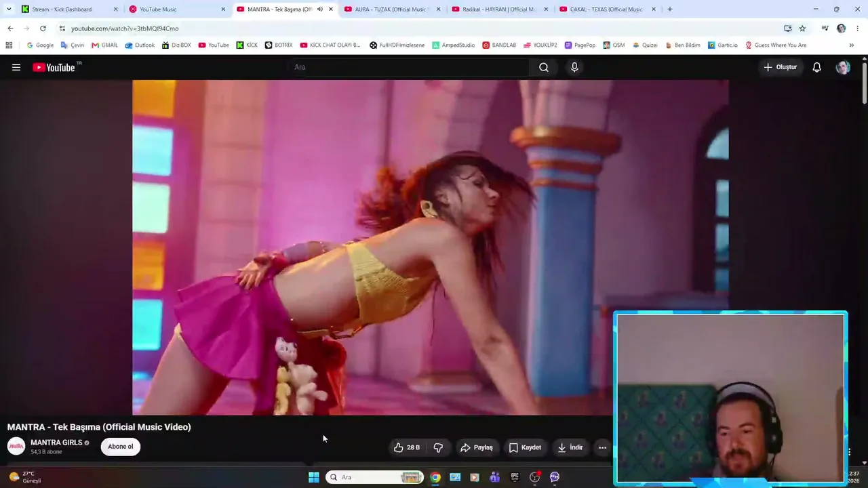Subscribe with the Abone ol button
Viewport: 868px width, 488px height.
pos(121,447)
